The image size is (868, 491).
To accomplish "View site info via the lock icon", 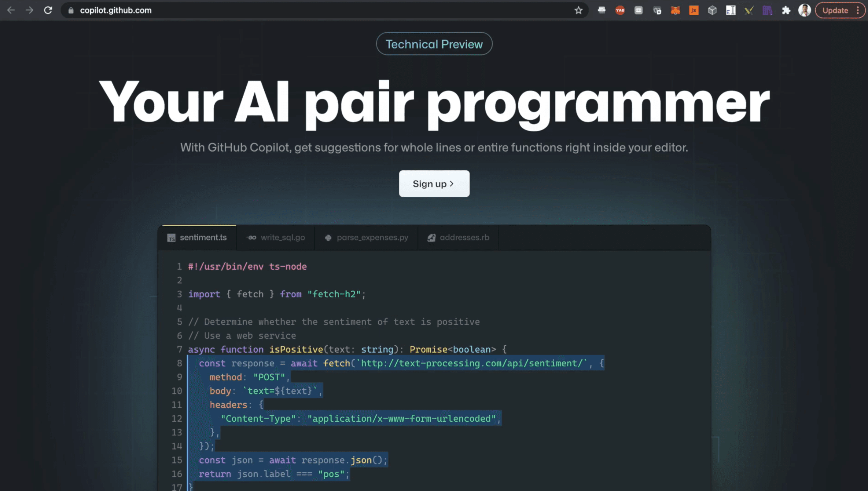I will point(71,10).
